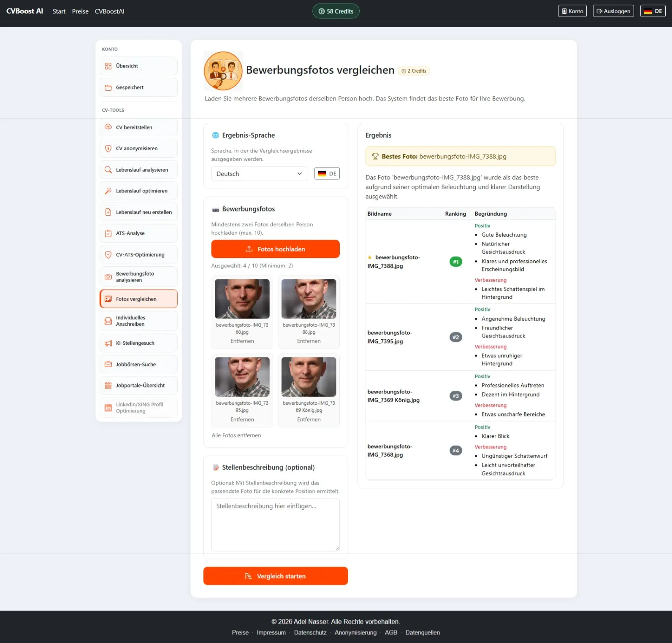
Task: Open Lebenslauf analysieren magnifier icon
Action: click(108, 170)
